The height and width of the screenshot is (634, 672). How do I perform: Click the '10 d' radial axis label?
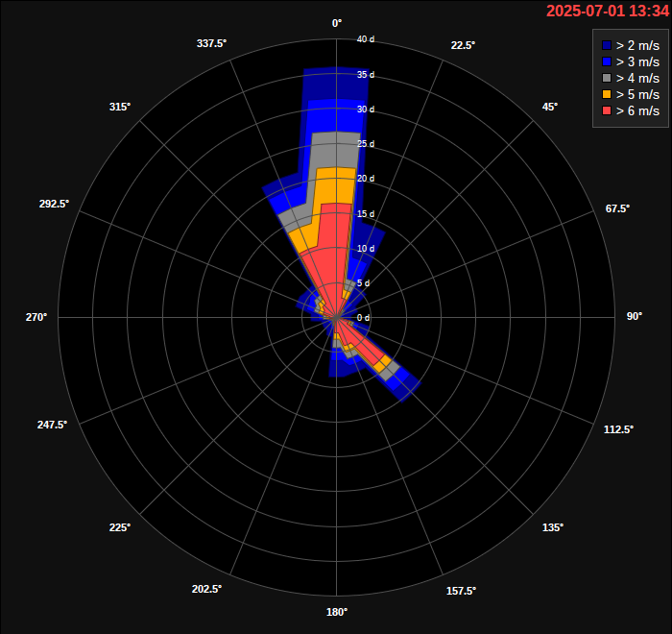pos(366,249)
